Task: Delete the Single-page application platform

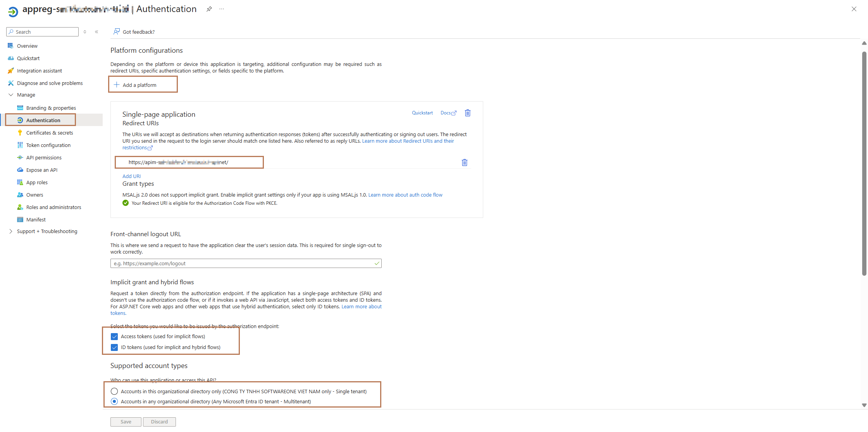Action: 468,113
